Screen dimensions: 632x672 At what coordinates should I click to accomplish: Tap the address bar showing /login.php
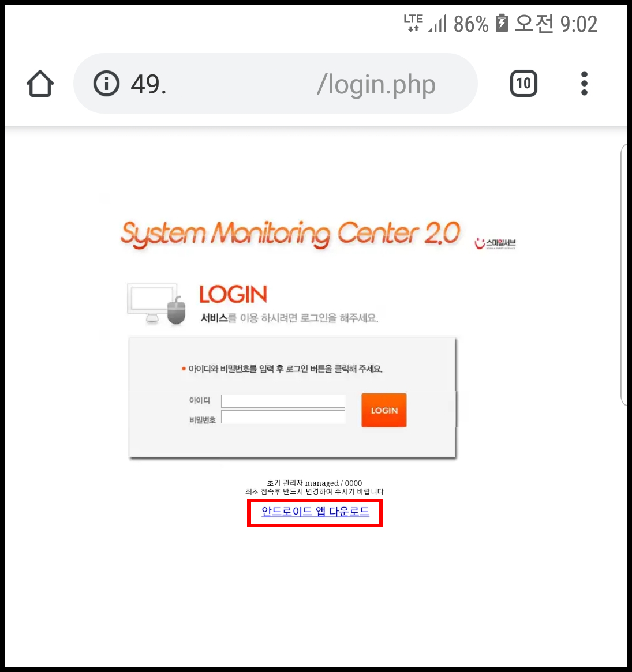275,84
